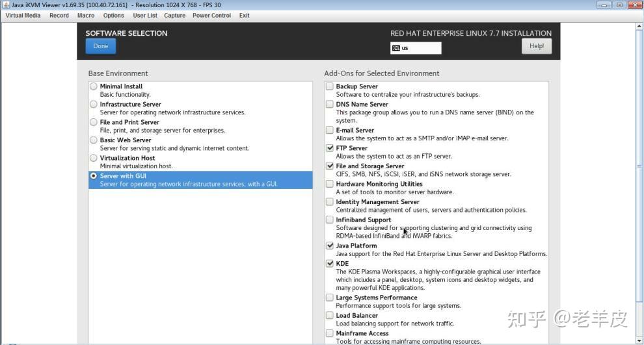Viewport: 644px width, 345px height.
Task: Click the viewer scrollbar up arrow
Action: (639, 26)
